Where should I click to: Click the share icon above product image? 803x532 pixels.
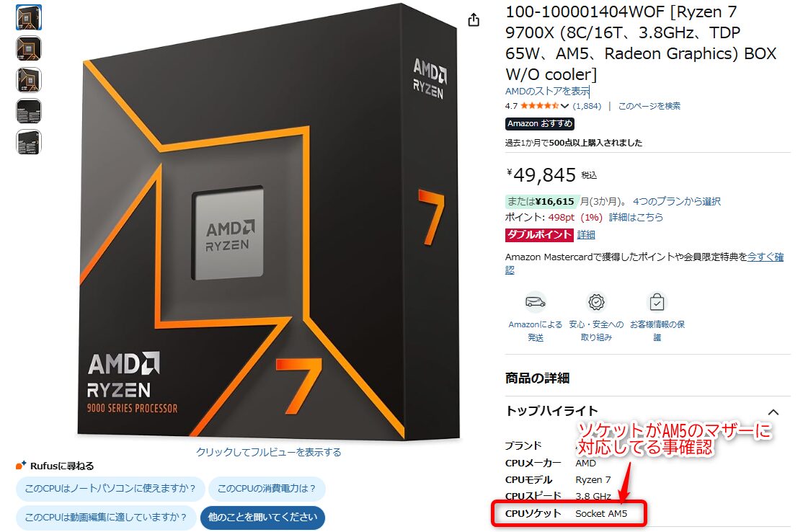tap(474, 19)
